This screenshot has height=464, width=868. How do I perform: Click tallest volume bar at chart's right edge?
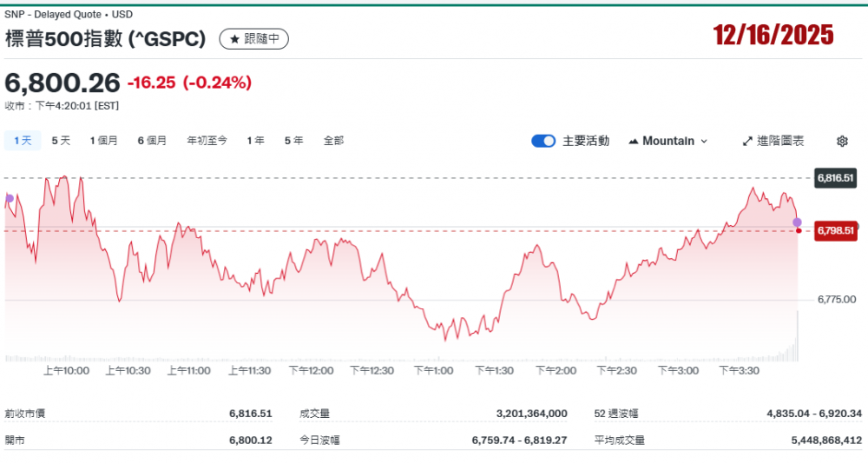pos(797,335)
